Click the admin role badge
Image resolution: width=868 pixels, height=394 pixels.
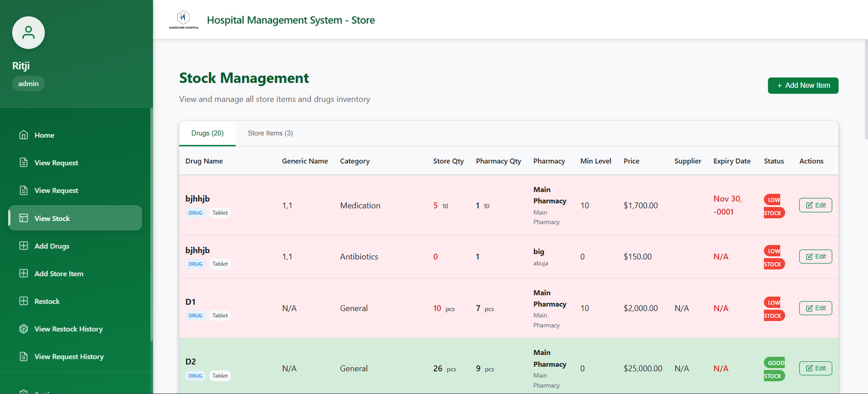(x=28, y=84)
